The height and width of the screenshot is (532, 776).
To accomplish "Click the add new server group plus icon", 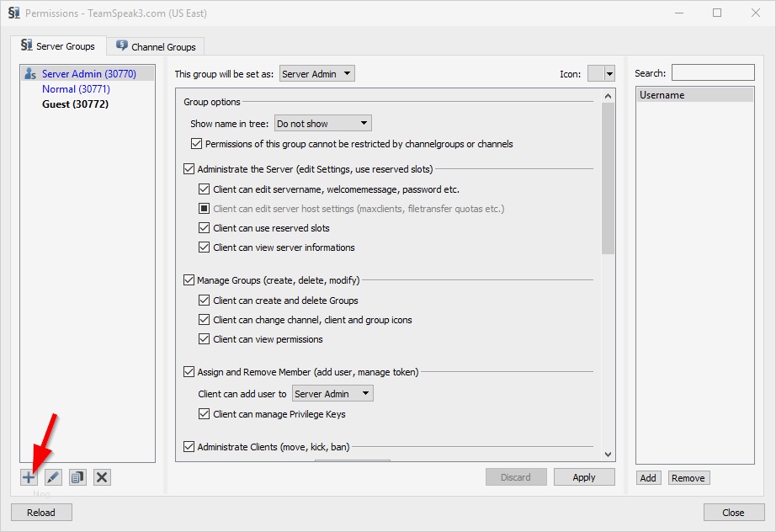I will pyautogui.click(x=29, y=477).
